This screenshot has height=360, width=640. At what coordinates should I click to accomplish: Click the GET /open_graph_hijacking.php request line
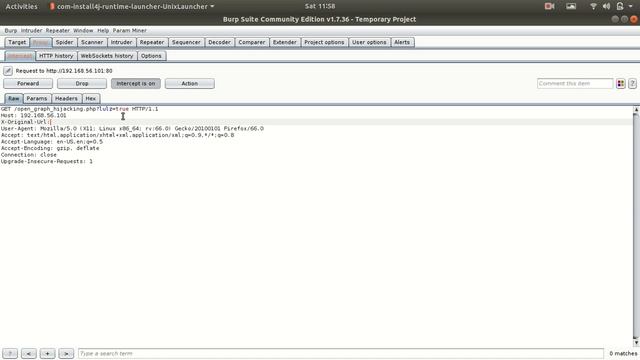point(80,109)
